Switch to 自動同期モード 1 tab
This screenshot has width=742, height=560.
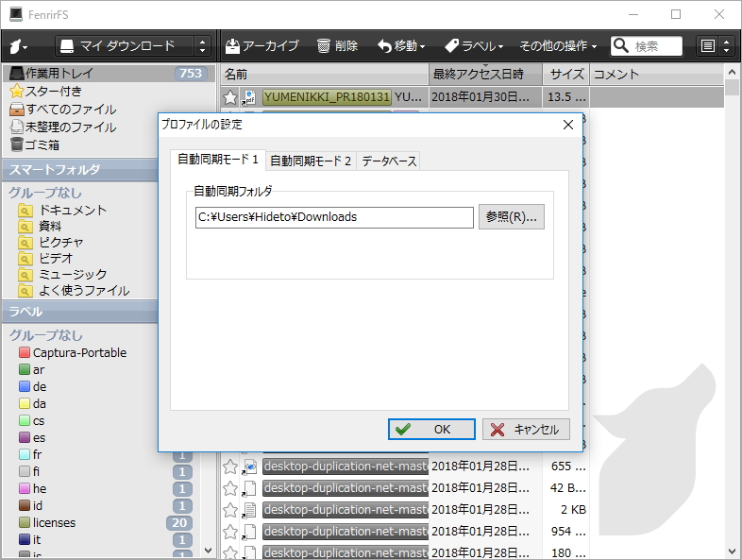[218, 160]
